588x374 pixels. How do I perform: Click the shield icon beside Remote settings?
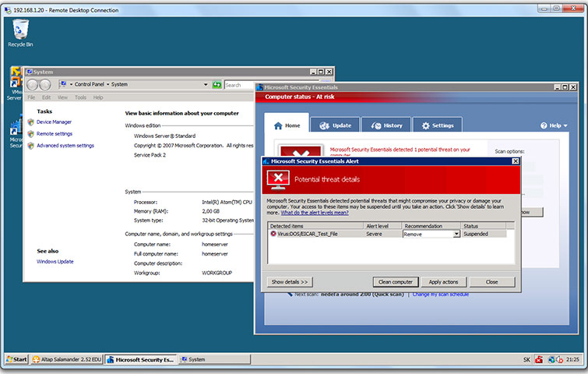(30, 134)
